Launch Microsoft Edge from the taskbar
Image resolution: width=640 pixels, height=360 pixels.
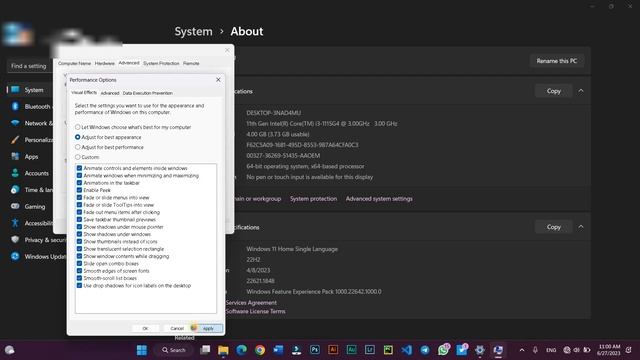pos(241,350)
